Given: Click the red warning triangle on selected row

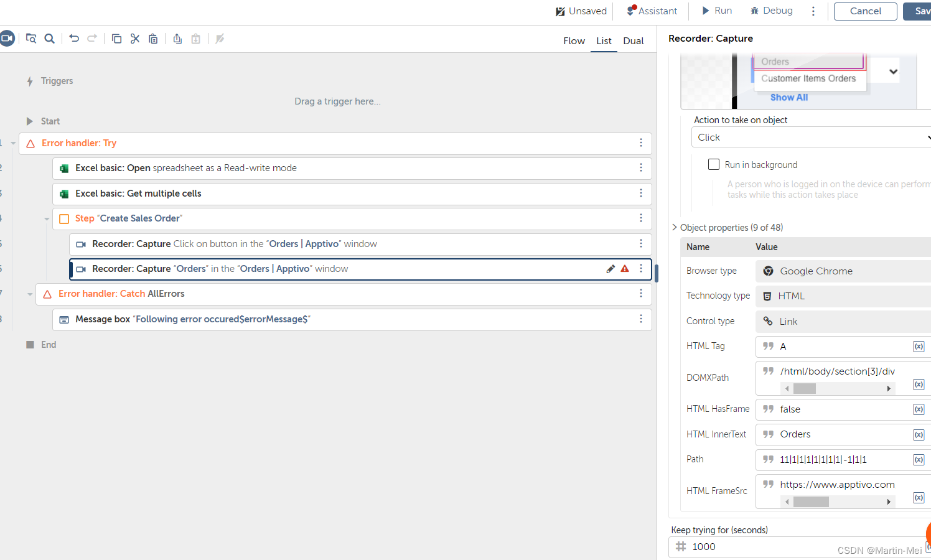Looking at the screenshot, I should click(625, 269).
